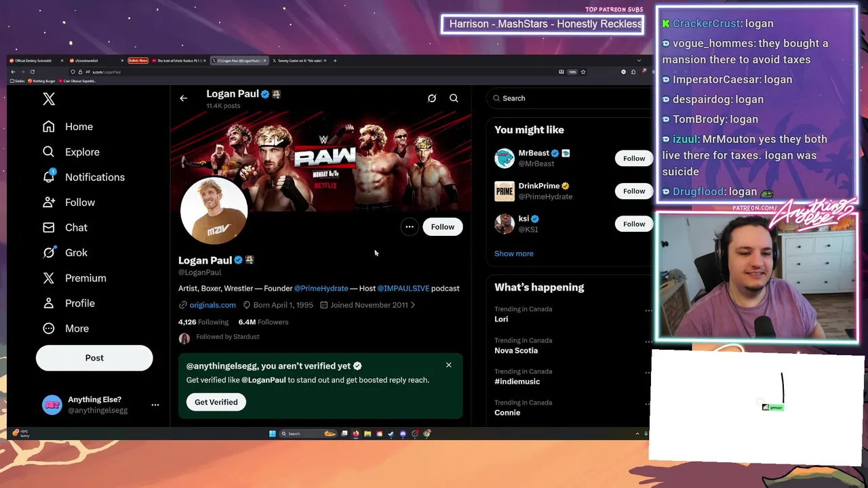This screenshot has width=868, height=488.
Task: Switch to best of Uncle Ruckus tab
Action: click(x=179, y=60)
